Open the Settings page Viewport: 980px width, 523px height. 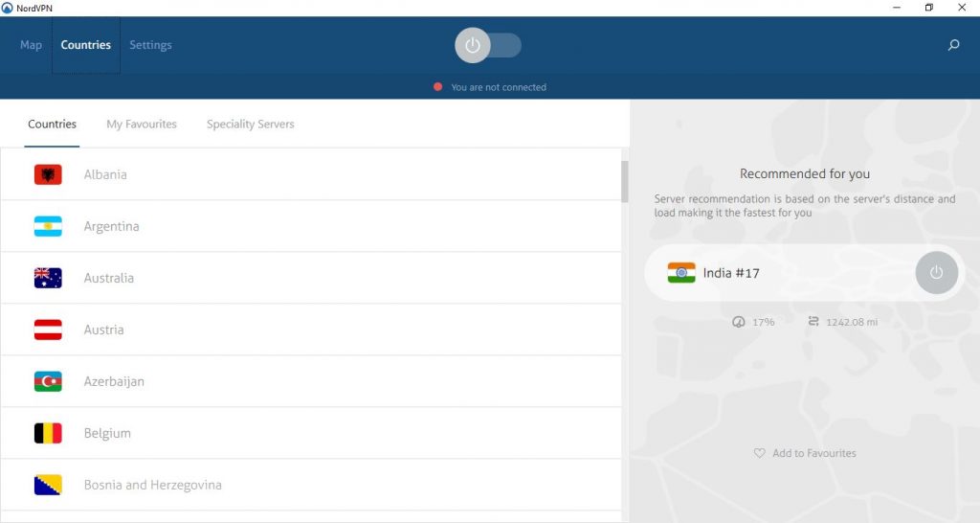coord(150,45)
